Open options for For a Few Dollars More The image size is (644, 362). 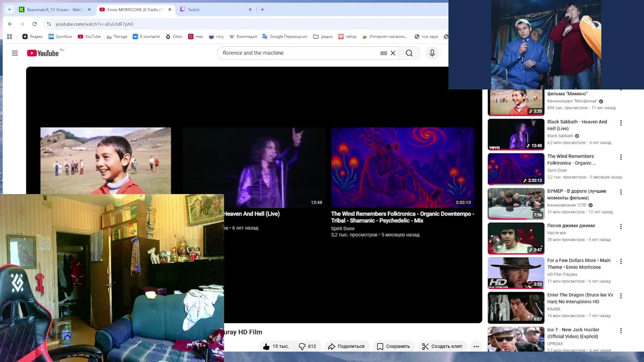pyautogui.click(x=621, y=261)
